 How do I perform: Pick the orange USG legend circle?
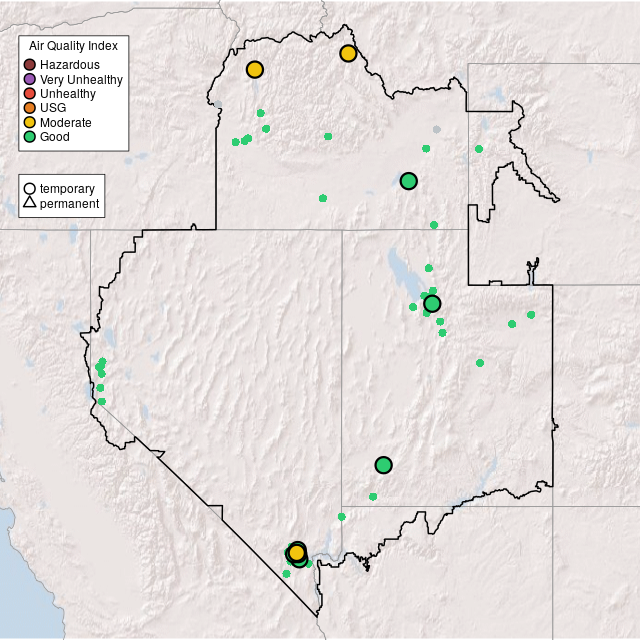coord(30,108)
